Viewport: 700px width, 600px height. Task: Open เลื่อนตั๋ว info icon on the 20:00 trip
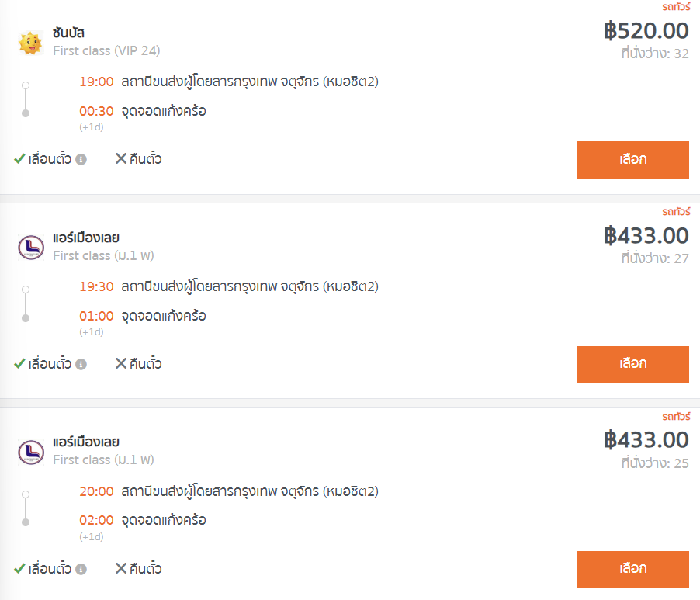coord(81,569)
